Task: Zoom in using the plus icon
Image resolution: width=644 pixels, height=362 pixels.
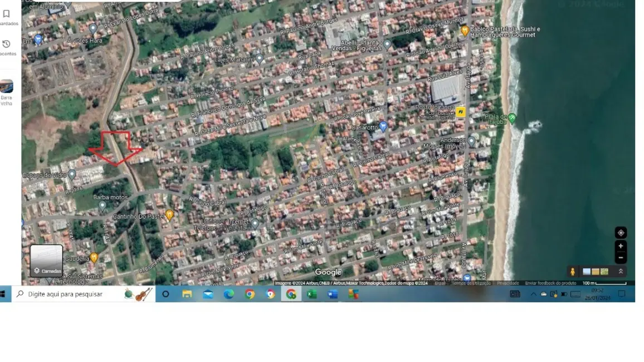Action: coord(621,245)
